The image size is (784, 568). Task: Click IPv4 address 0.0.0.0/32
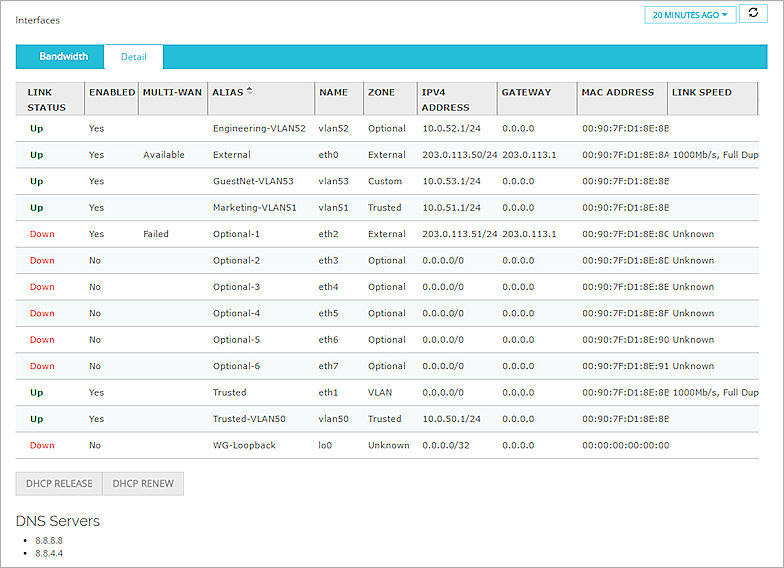(x=446, y=446)
